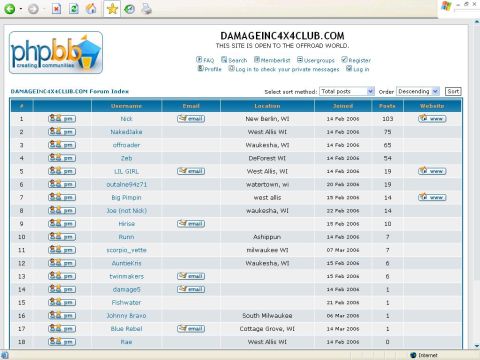
Task: Open the FAQ link
Action: [x=205, y=60]
